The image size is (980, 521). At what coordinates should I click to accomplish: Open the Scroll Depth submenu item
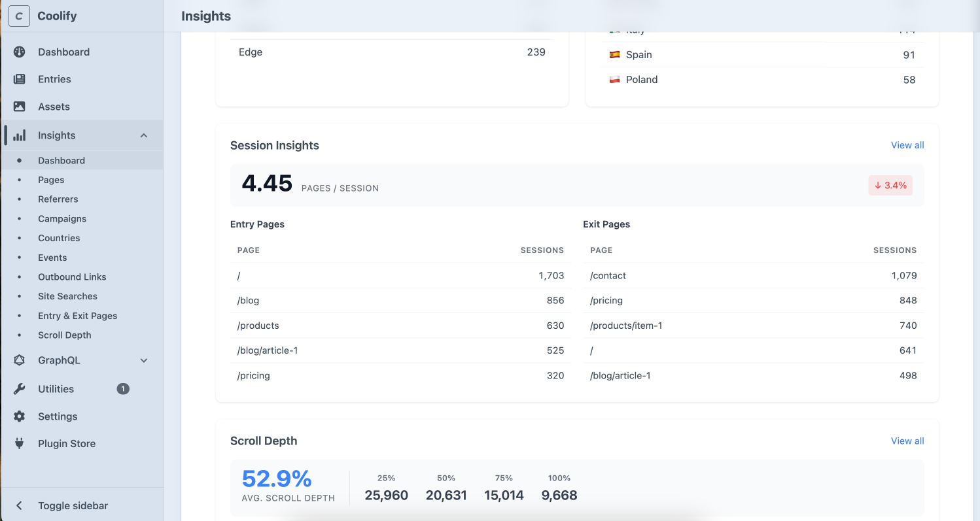64,335
